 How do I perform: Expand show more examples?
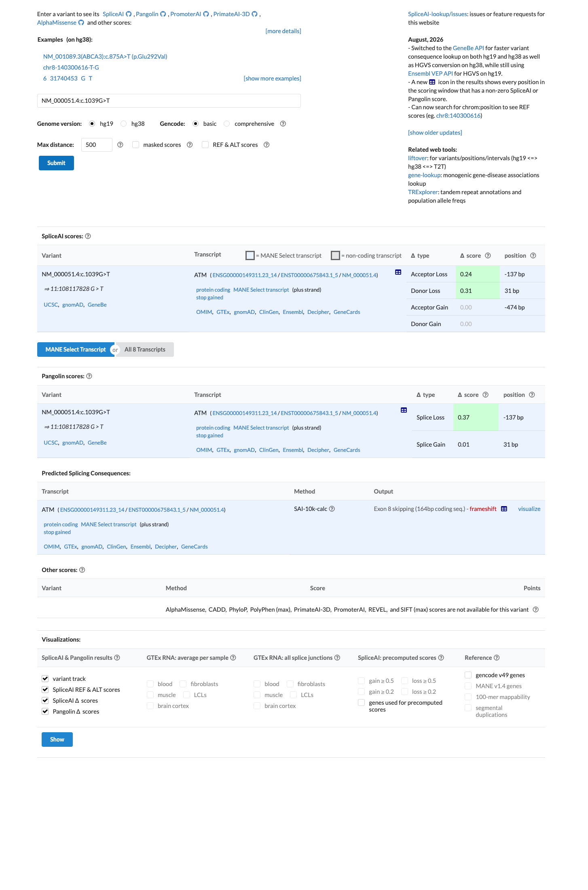pyautogui.click(x=272, y=78)
